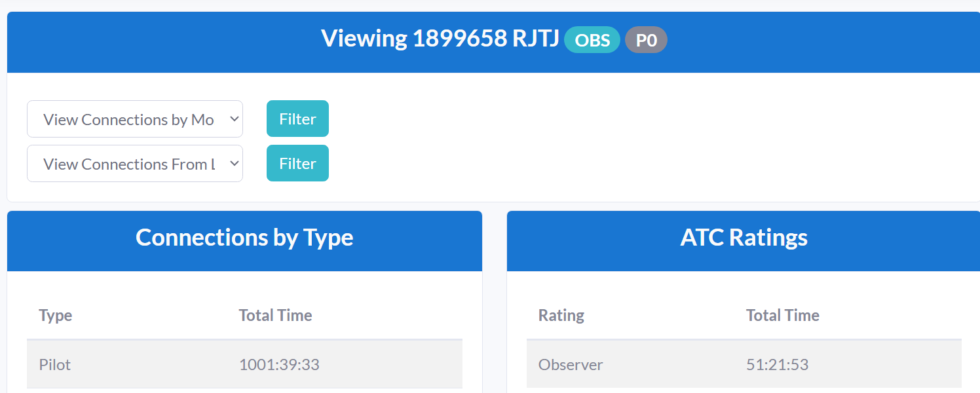This screenshot has height=393, width=980.
Task: Click the OBS rating badge
Action: click(x=592, y=40)
